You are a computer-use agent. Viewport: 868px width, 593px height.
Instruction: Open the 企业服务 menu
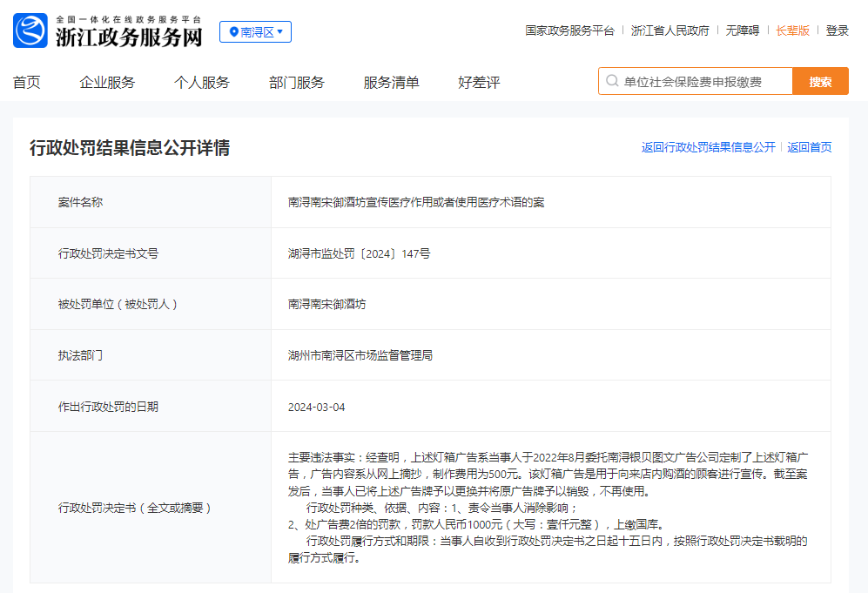tap(107, 83)
